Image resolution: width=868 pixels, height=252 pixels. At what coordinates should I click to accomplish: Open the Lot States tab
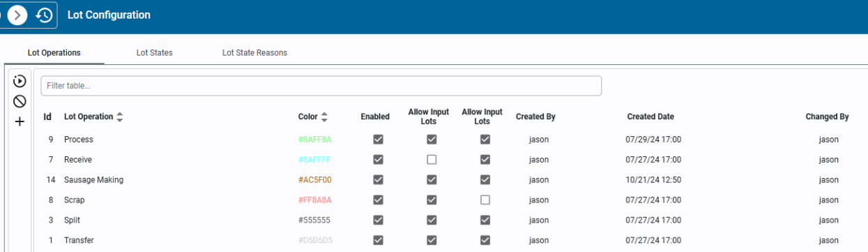click(154, 52)
